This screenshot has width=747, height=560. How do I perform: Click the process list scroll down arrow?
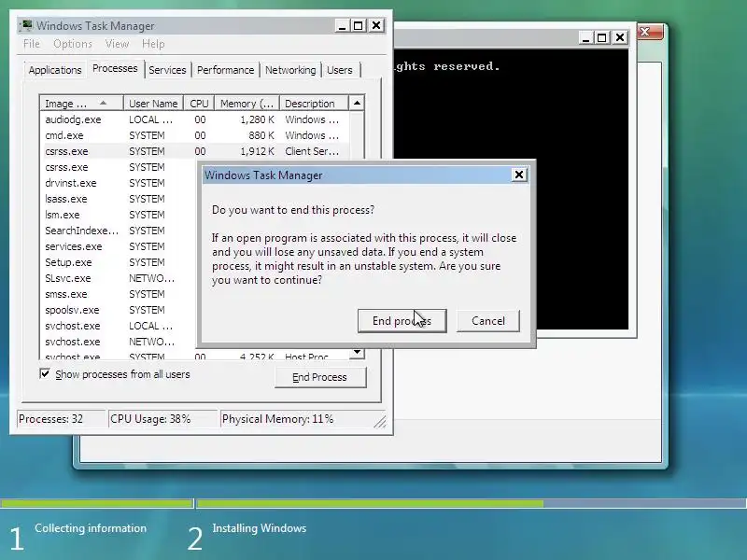coord(357,353)
